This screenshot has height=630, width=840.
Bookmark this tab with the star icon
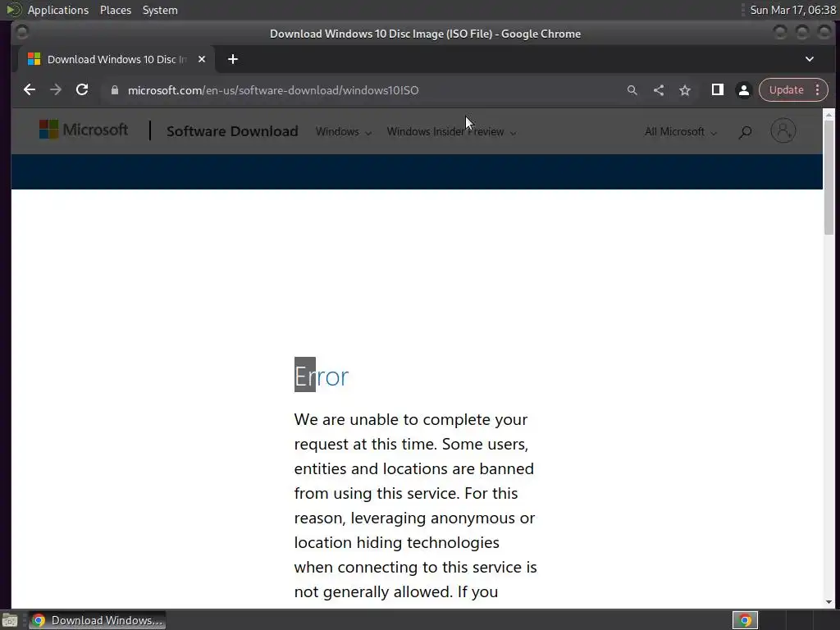click(x=685, y=90)
